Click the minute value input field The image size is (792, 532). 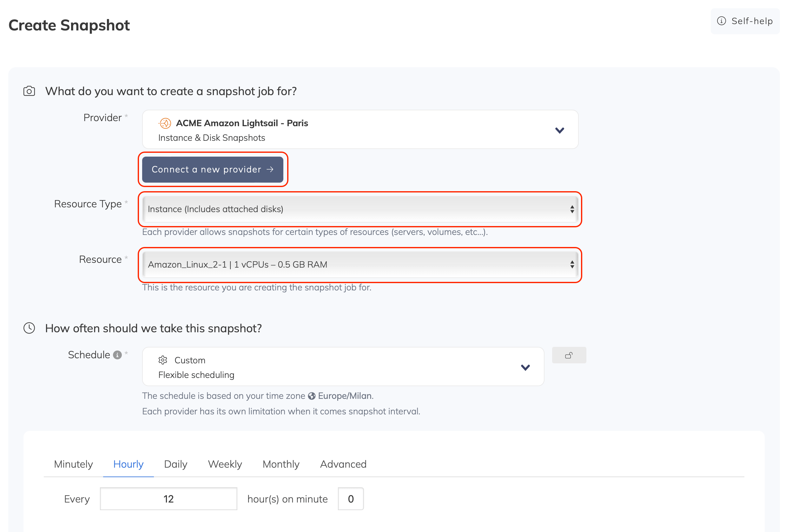click(x=351, y=499)
